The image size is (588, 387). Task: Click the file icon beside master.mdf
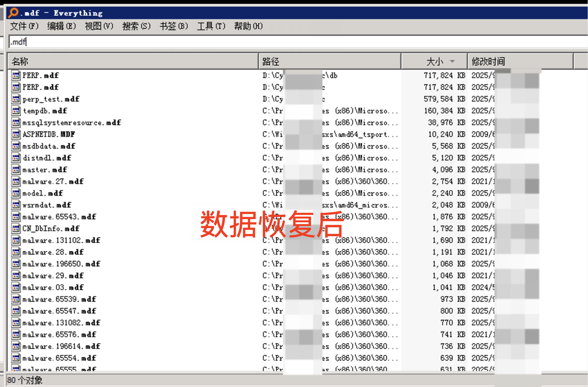(x=16, y=170)
